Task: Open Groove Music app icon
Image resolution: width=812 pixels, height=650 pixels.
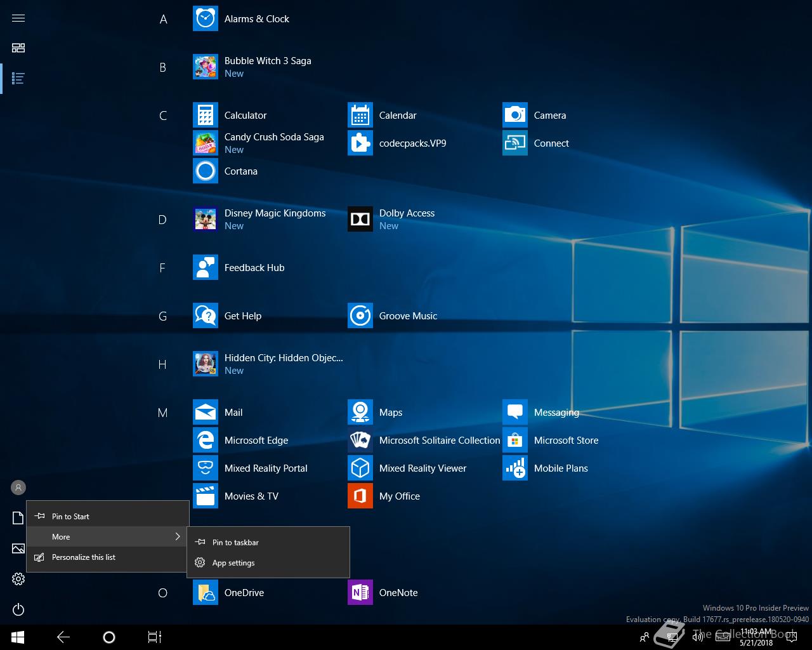Action: 360,315
